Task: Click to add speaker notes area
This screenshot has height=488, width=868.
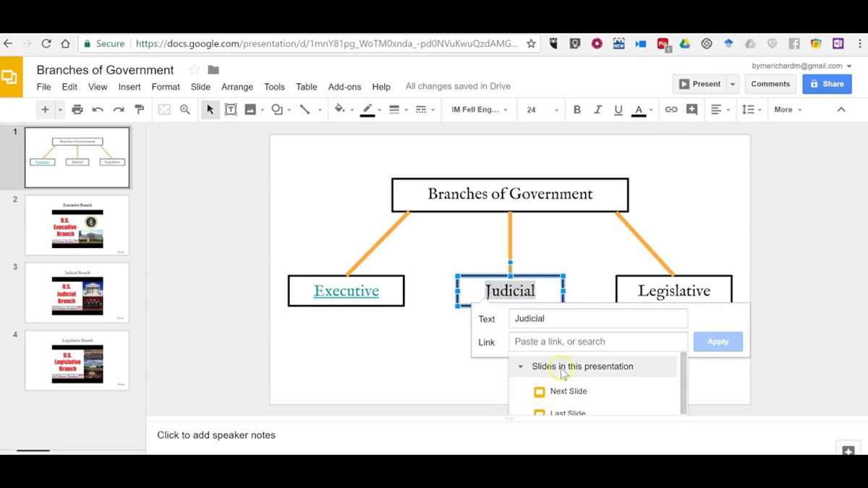Action: (x=216, y=435)
